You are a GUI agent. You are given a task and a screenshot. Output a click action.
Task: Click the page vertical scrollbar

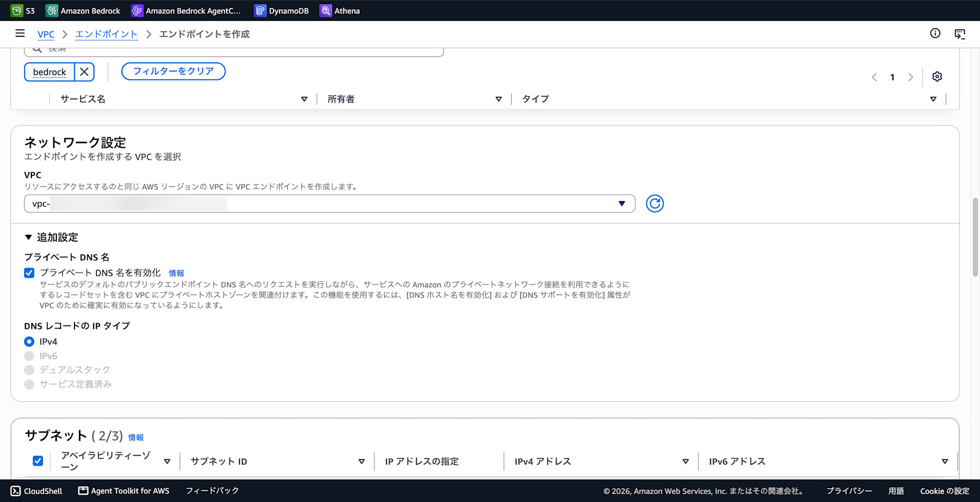click(975, 237)
